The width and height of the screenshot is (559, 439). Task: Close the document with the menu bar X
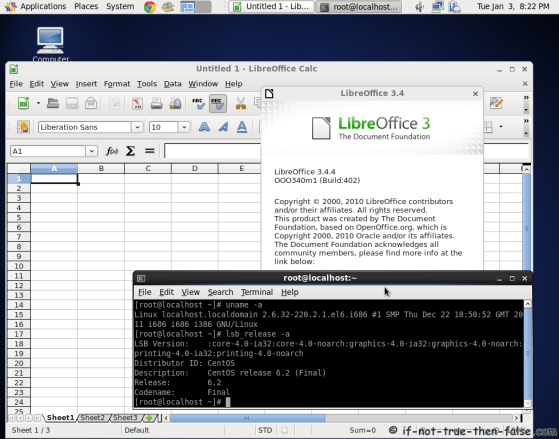[525, 83]
